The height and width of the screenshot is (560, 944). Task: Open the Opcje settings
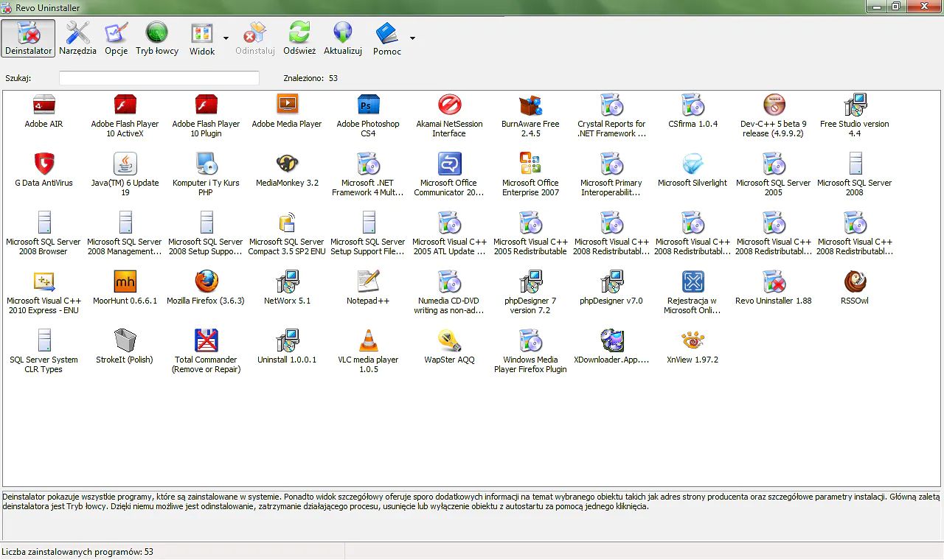pos(116,38)
